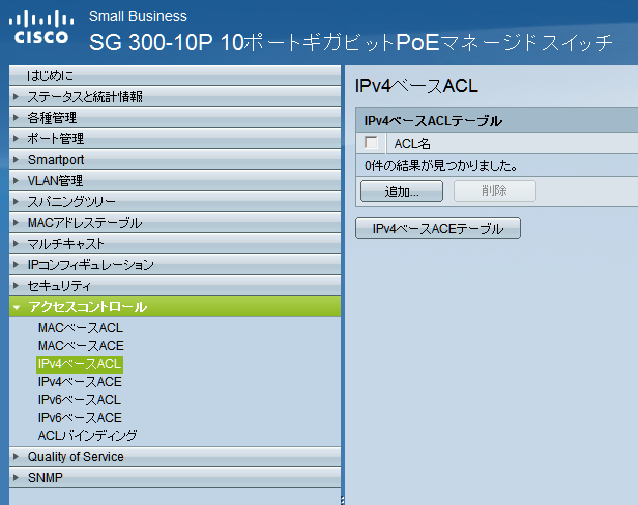Open the IPv4ベースACEテーブル button

[438, 228]
